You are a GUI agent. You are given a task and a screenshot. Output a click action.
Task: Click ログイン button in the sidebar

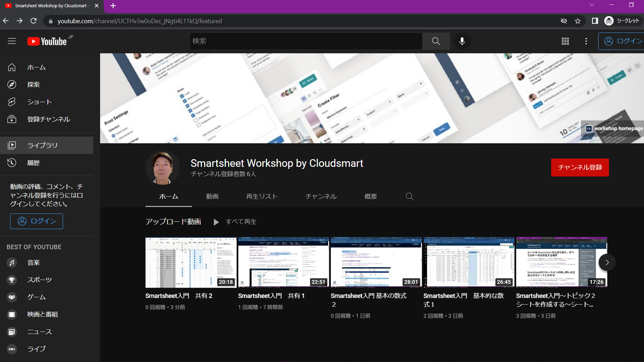pos(36,221)
